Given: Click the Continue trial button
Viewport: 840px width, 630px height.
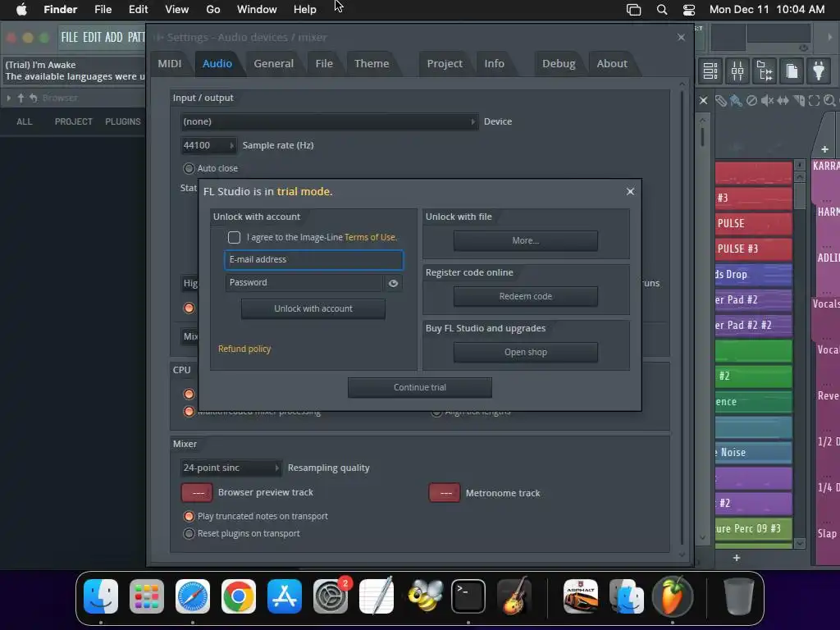Looking at the screenshot, I should tap(420, 387).
